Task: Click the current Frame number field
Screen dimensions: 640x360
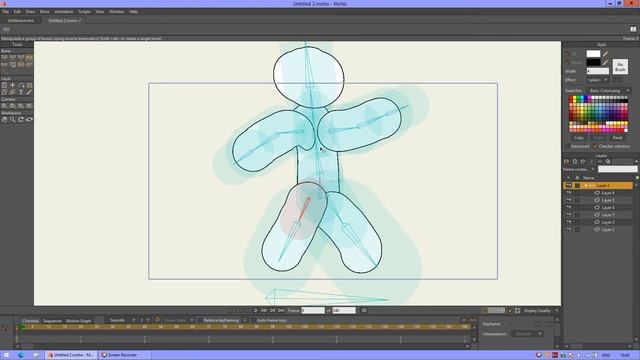Action: [313, 311]
